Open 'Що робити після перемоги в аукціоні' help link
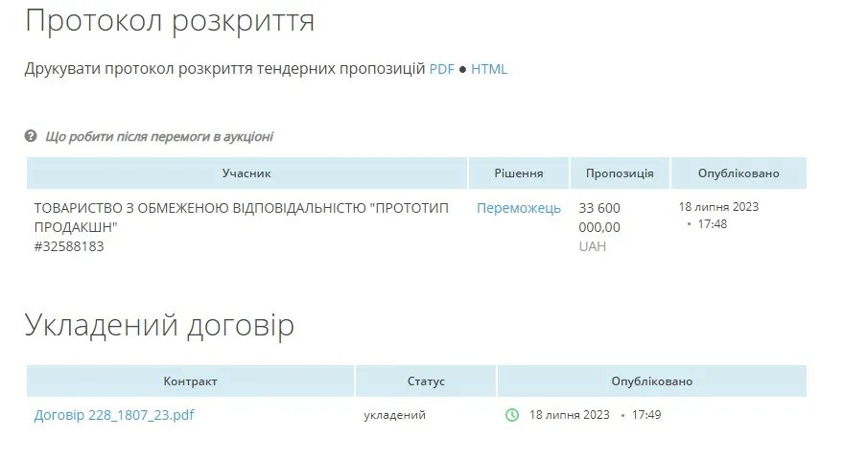Image resolution: width=868 pixels, height=461 pixels. (159, 136)
